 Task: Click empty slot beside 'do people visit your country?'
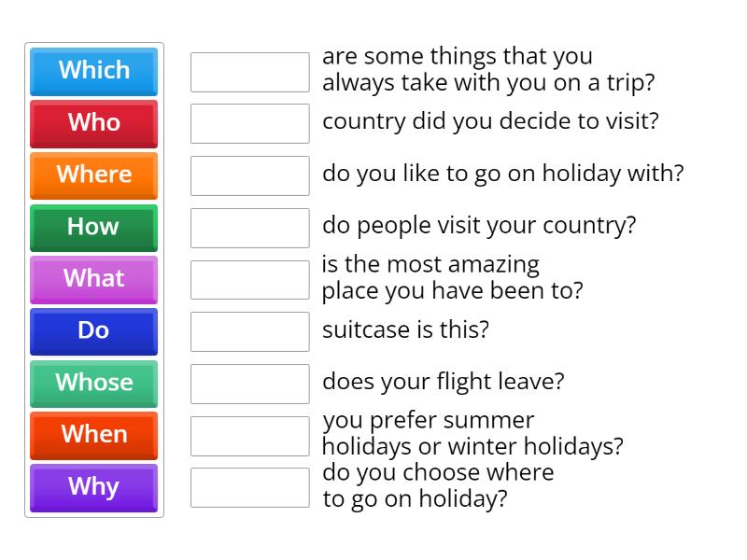pyautogui.click(x=250, y=228)
